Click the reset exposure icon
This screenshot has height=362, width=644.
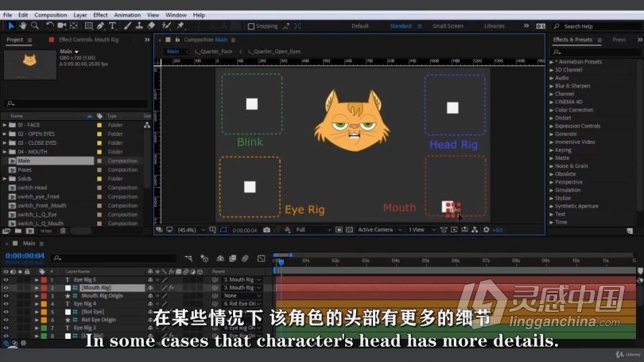tap(487, 230)
